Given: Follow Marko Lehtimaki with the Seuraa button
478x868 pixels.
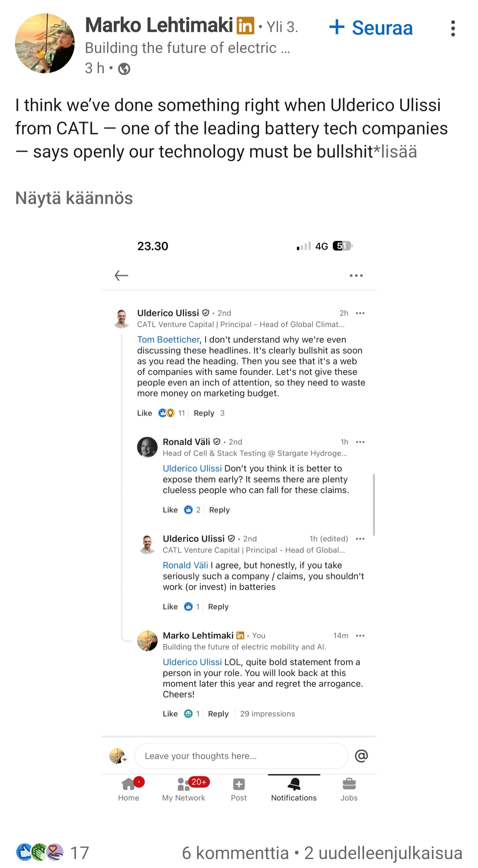Looking at the screenshot, I should (x=371, y=28).
